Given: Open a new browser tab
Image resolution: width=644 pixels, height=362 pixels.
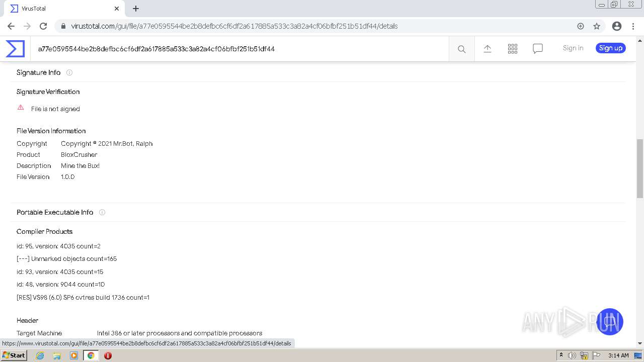Looking at the screenshot, I should pyautogui.click(x=136, y=9).
